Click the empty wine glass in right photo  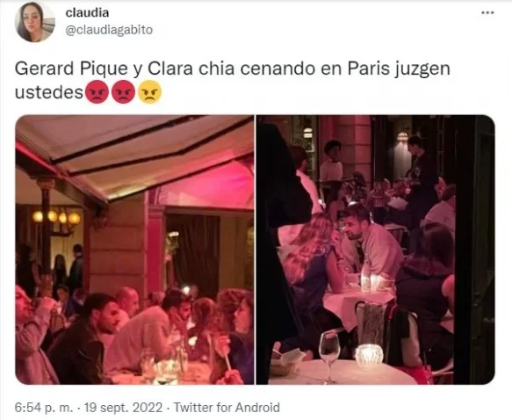pyautogui.click(x=329, y=355)
